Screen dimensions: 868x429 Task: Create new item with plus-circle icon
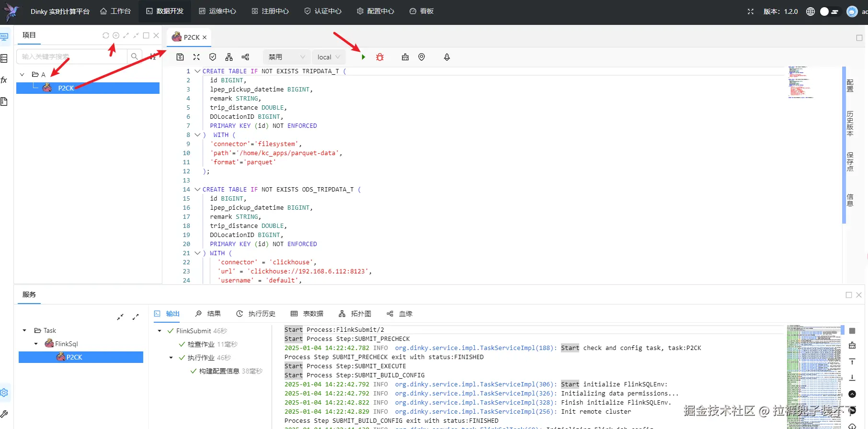(x=116, y=35)
